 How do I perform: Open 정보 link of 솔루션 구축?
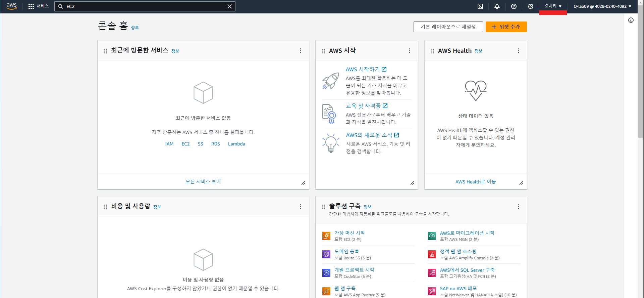[368, 207]
